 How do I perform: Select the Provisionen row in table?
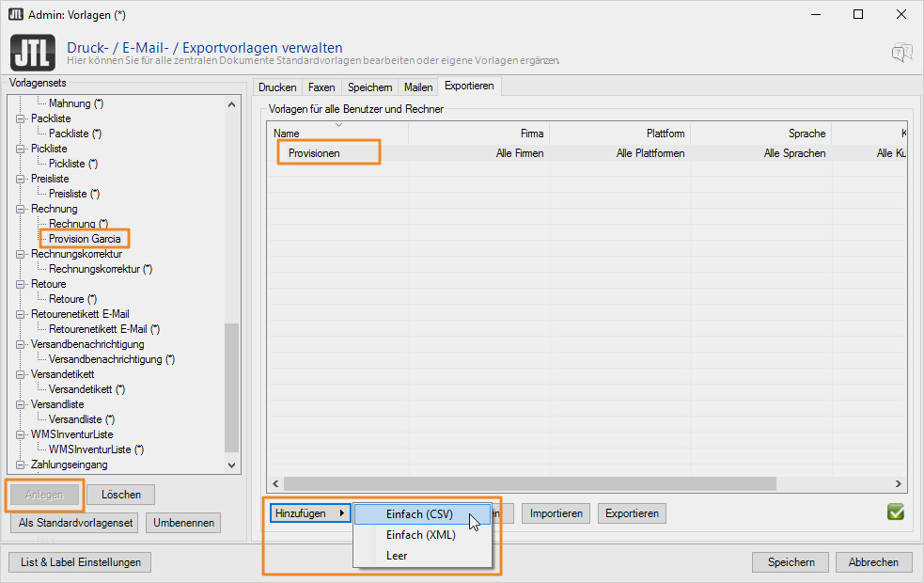coord(314,153)
